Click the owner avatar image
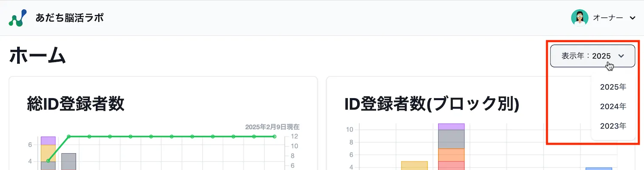 click(x=580, y=18)
